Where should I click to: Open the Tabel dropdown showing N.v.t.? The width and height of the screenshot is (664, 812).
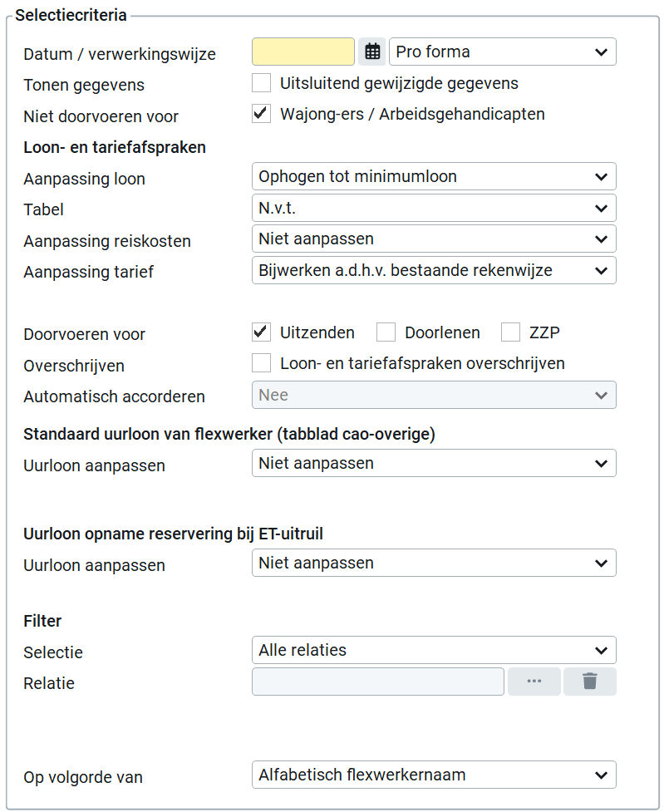[x=433, y=208]
